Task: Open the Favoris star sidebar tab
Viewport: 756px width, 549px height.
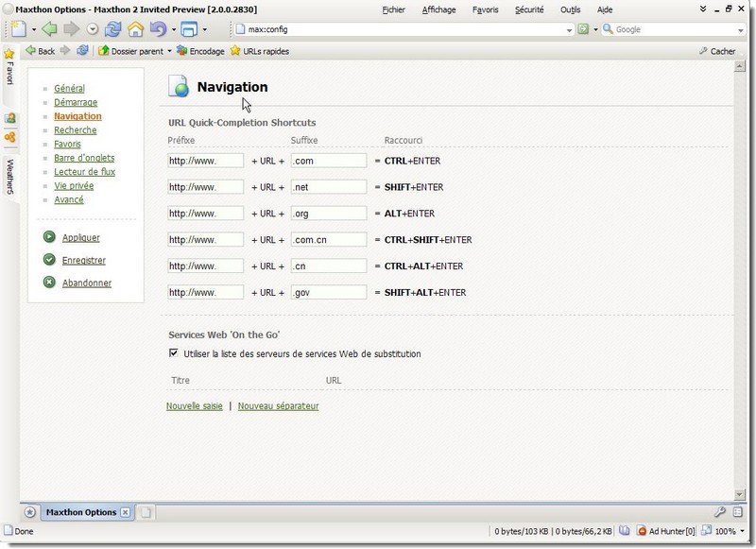Action: click(9, 66)
